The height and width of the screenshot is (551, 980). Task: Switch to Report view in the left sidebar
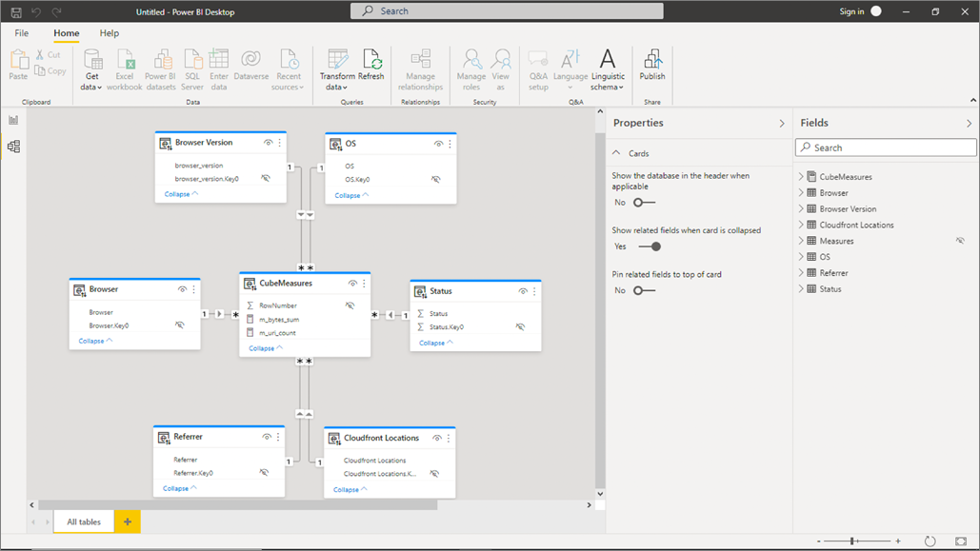click(13, 120)
